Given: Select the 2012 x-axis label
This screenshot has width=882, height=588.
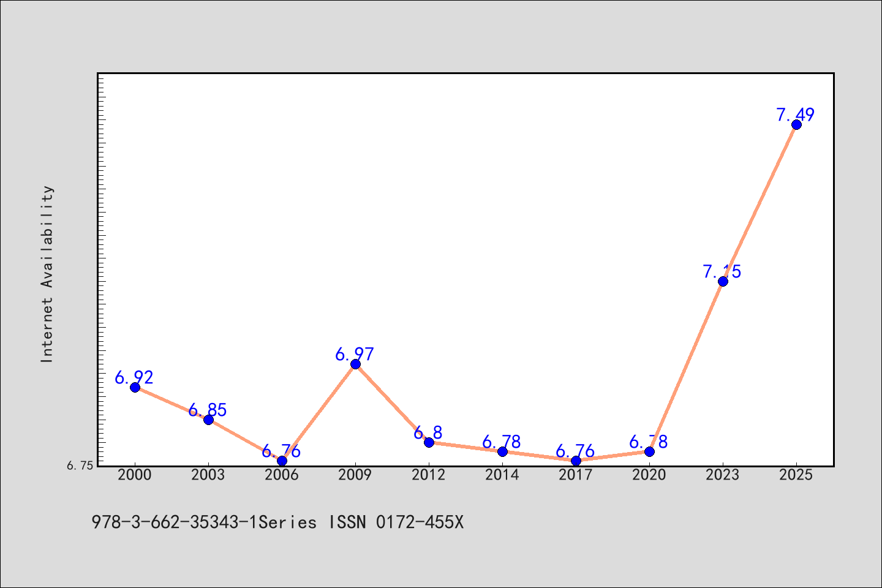Looking at the screenshot, I should tap(429, 475).
